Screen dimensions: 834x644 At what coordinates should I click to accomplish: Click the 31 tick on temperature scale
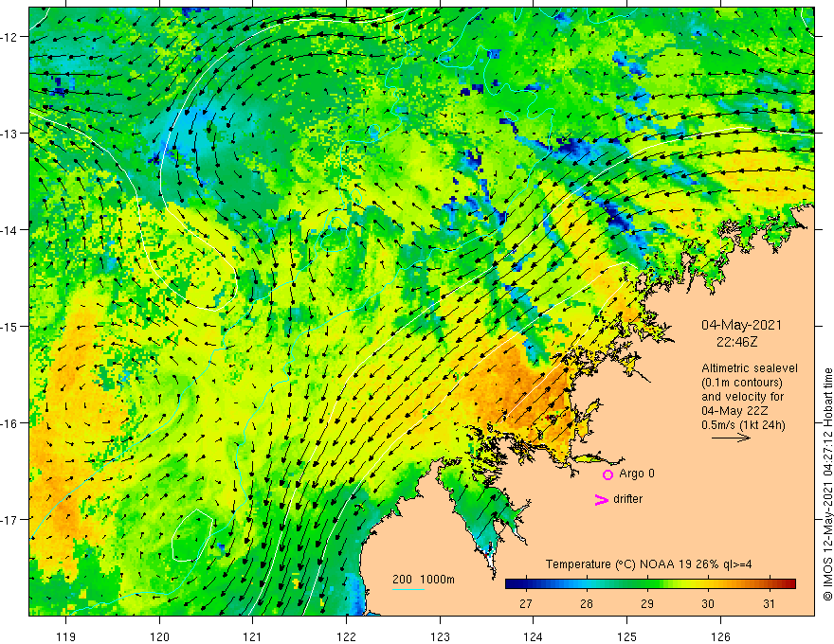point(769,603)
